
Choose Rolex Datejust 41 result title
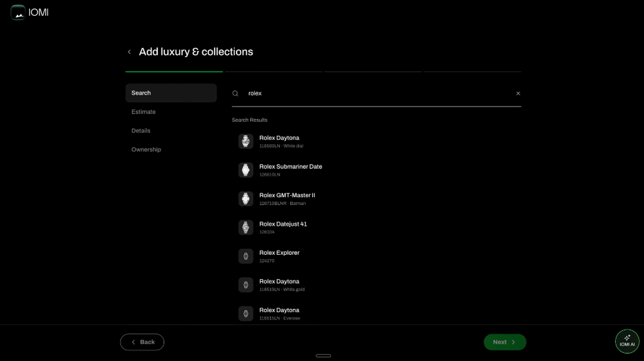click(x=283, y=224)
